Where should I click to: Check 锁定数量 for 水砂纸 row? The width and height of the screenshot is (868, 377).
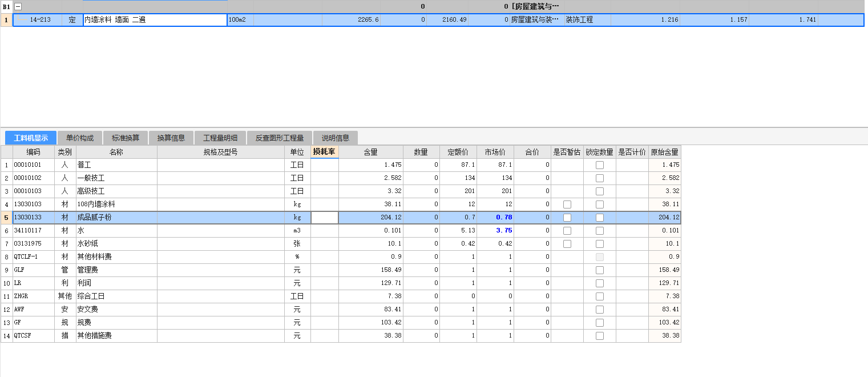[x=600, y=244]
